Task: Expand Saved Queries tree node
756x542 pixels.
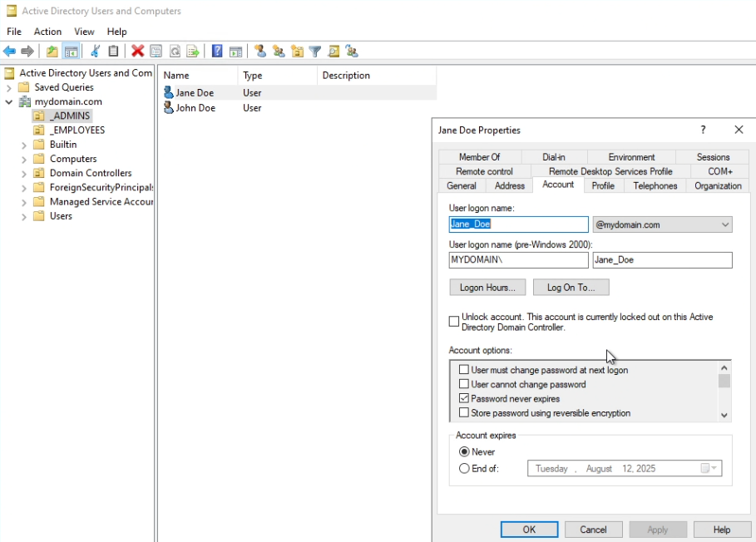Action: pyautogui.click(x=8, y=87)
